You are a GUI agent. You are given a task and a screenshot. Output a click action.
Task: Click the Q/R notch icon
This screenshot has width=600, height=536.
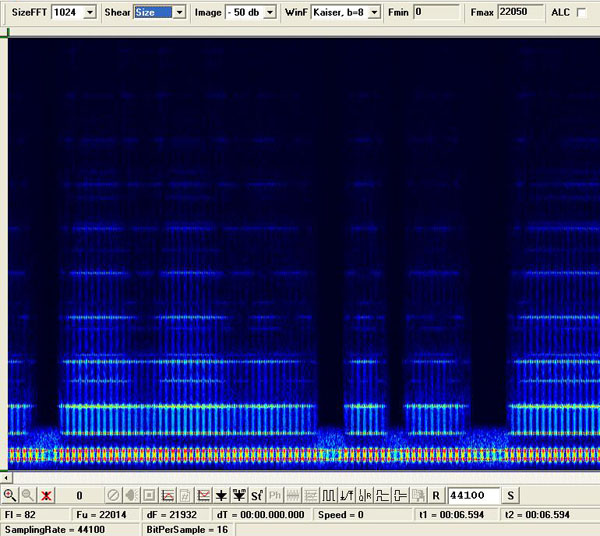point(365,495)
